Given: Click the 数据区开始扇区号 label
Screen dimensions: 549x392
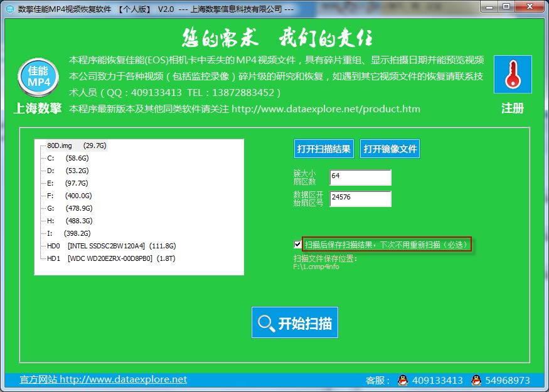Looking at the screenshot, I should point(308,199).
